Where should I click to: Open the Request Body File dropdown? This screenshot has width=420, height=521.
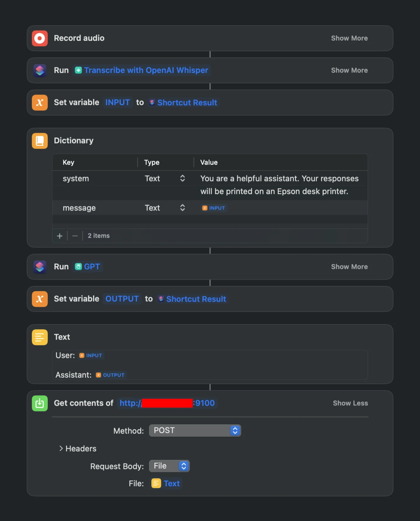[x=169, y=466]
